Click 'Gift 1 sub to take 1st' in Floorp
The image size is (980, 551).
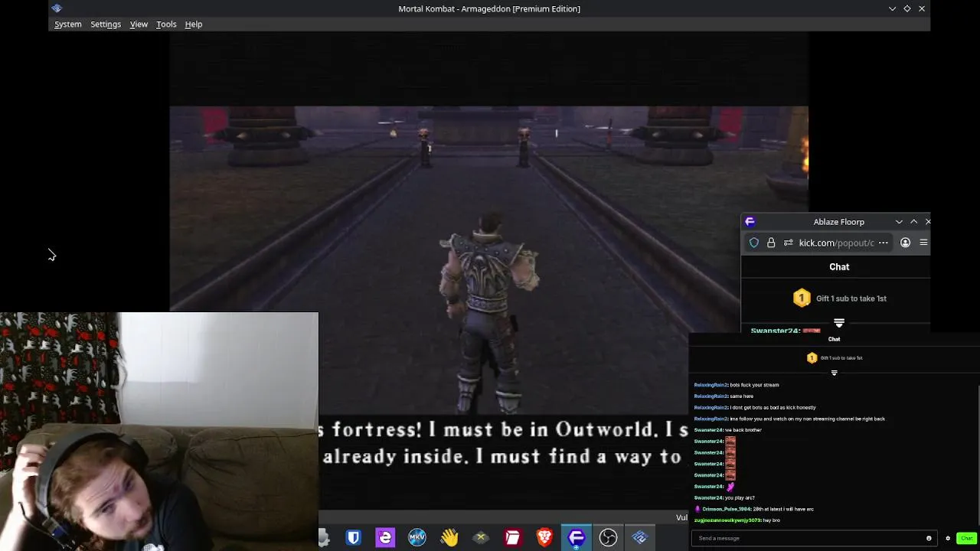click(851, 298)
